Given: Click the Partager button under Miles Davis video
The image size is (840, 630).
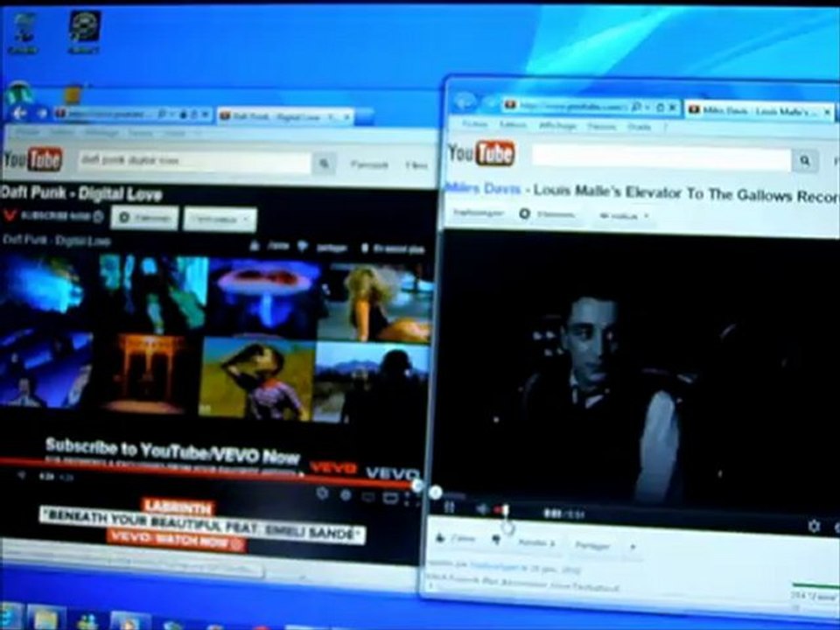Looking at the screenshot, I should [x=592, y=545].
